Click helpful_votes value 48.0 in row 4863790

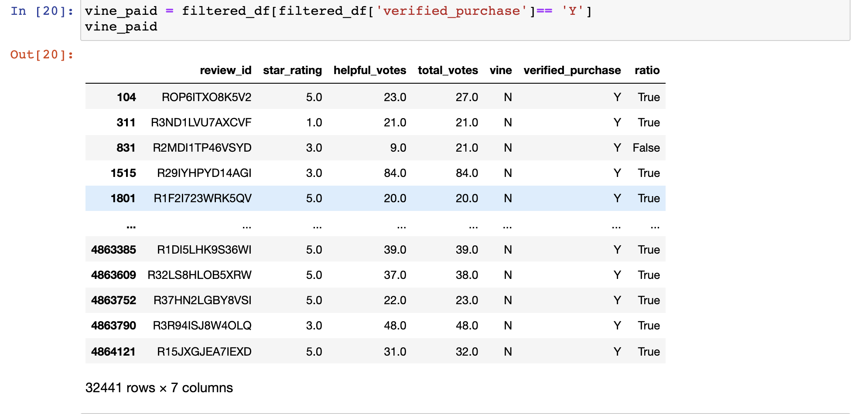[x=395, y=326]
